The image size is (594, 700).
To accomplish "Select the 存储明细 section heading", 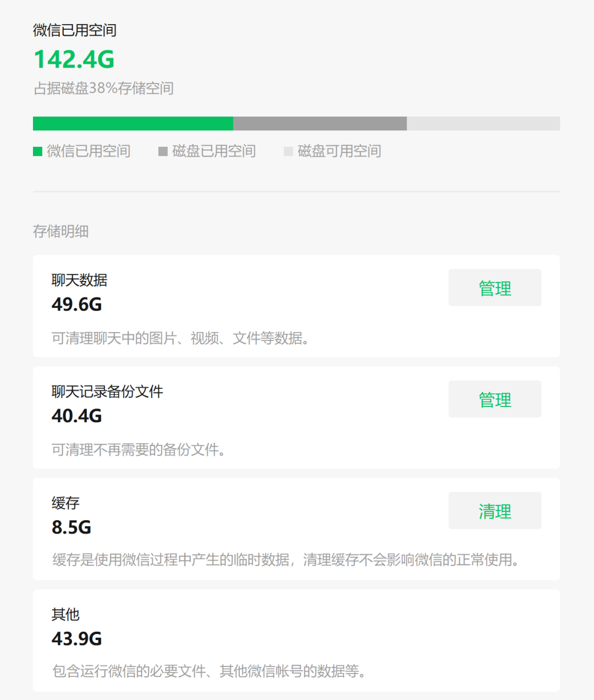I will point(61,232).
